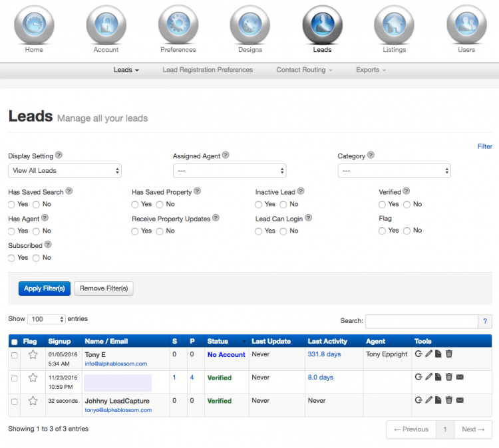Viewport: 499px width, 448px height.
Task: Focus the Search input field
Action: tap(422, 321)
